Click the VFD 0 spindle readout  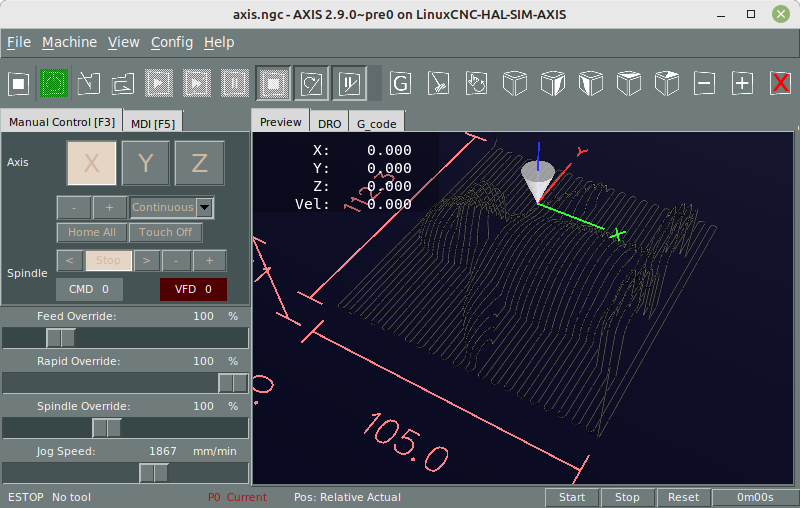coord(193,289)
